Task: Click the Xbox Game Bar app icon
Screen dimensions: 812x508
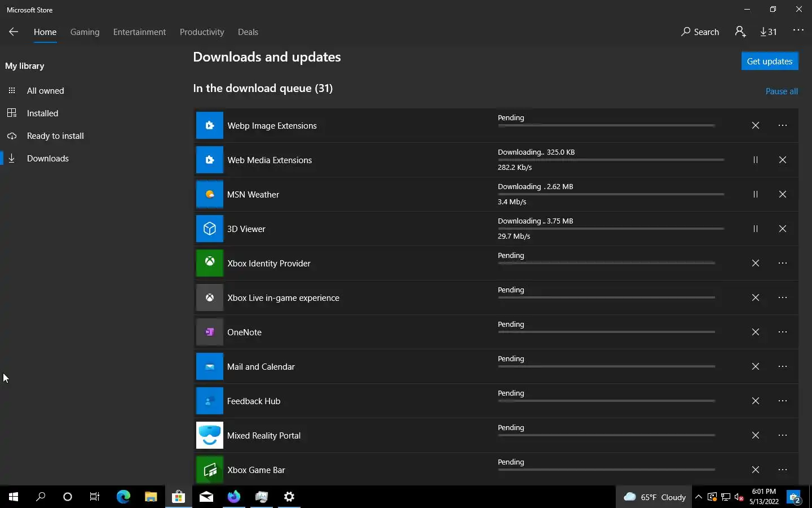Action: [210, 470]
